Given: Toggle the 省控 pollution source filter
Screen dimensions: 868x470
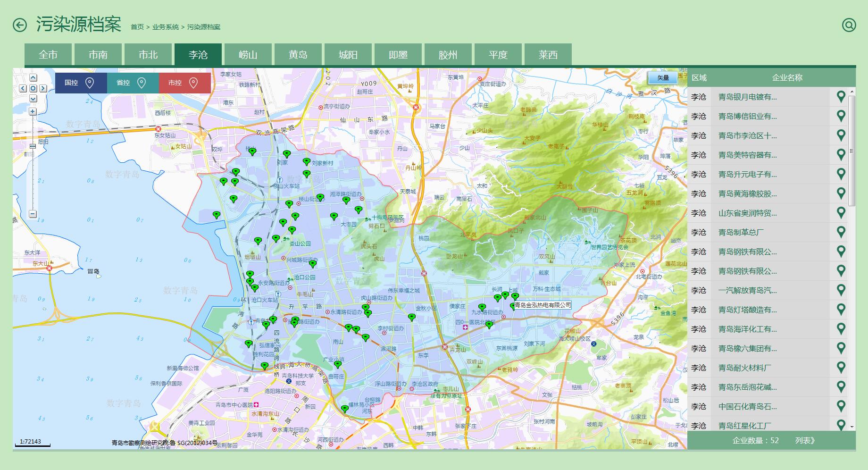Looking at the screenshot, I should (x=133, y=83).
